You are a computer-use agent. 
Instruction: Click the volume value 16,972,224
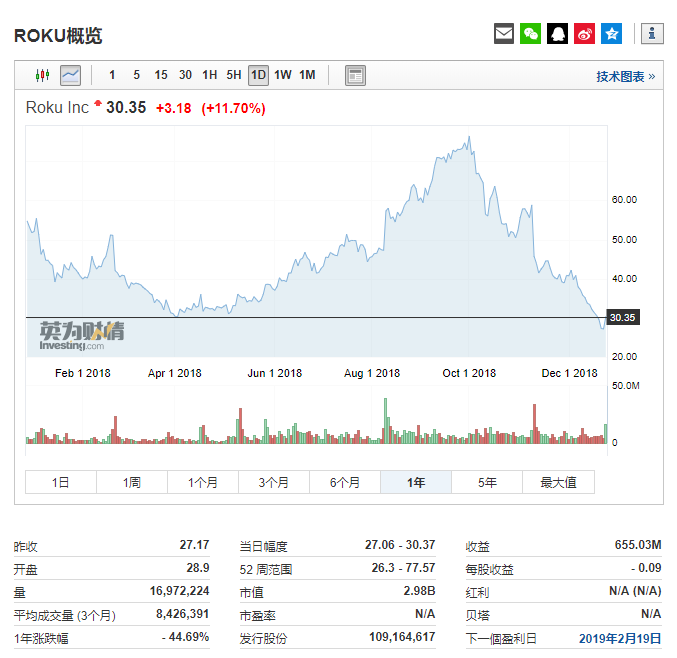pos(179,591)
